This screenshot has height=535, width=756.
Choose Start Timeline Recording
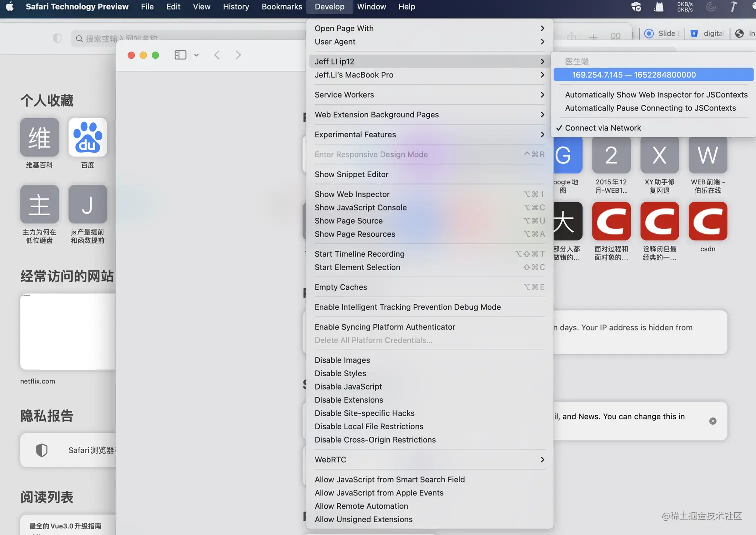(x=430, y=254)
